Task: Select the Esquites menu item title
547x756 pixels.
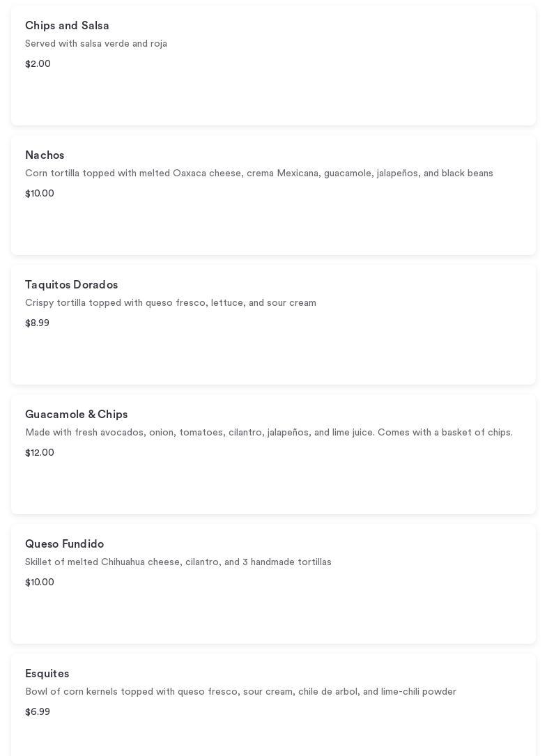Action: pos(47,674)
